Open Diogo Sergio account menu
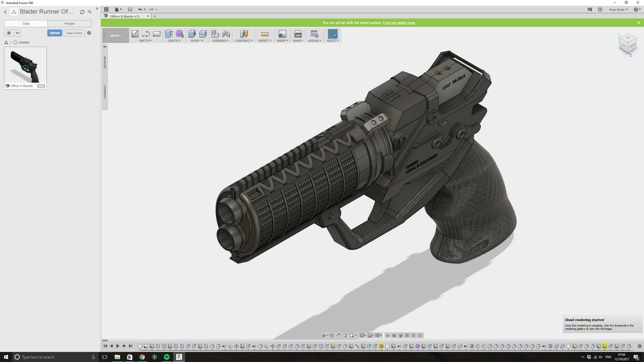The image size is (644, 362). tap(618, 10)
